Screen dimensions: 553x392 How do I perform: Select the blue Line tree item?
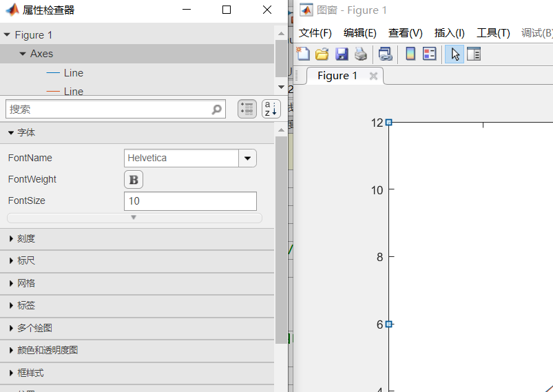click(74, 73)
